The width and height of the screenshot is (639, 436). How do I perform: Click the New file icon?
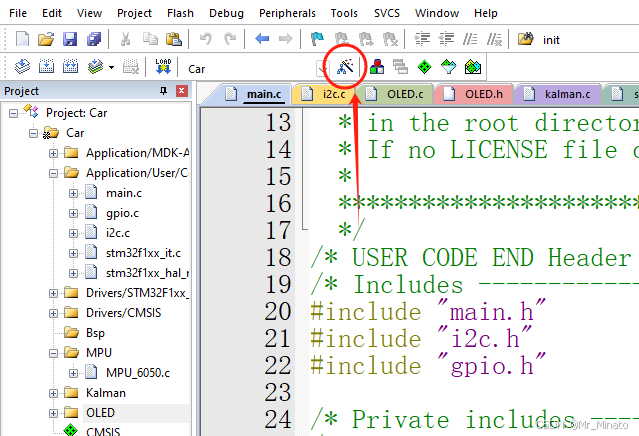[22, 39]
